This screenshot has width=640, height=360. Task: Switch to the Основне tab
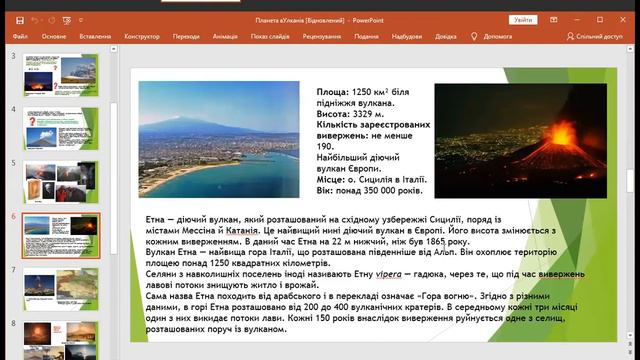pos(54,36)
